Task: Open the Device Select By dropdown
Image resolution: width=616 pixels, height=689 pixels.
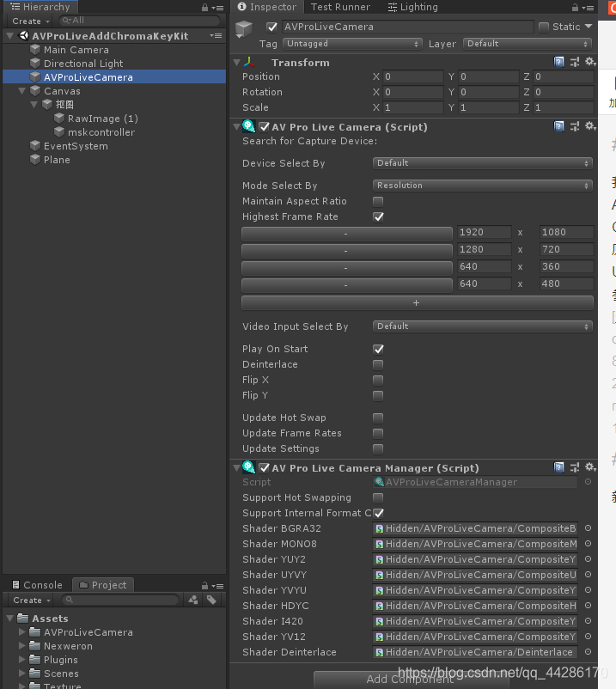Action: tap(485, 163)
